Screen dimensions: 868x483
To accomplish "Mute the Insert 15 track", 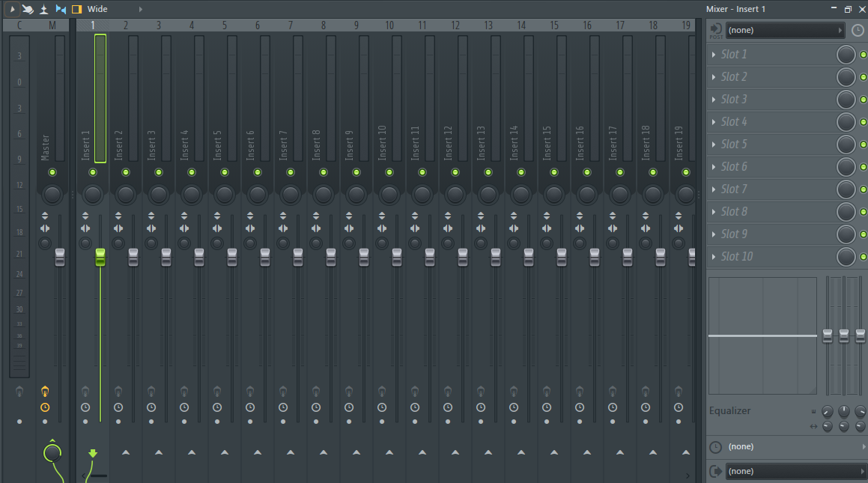I will [553, 173].
